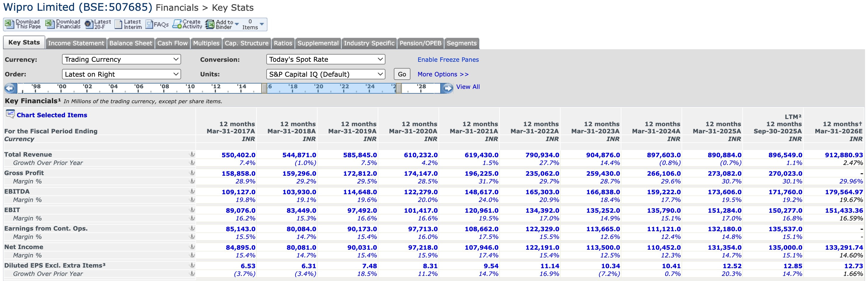868x281 pixels.
Task: Click Earnings from Cont. Ops. value 97,713.0
Action: pos(423,229)
